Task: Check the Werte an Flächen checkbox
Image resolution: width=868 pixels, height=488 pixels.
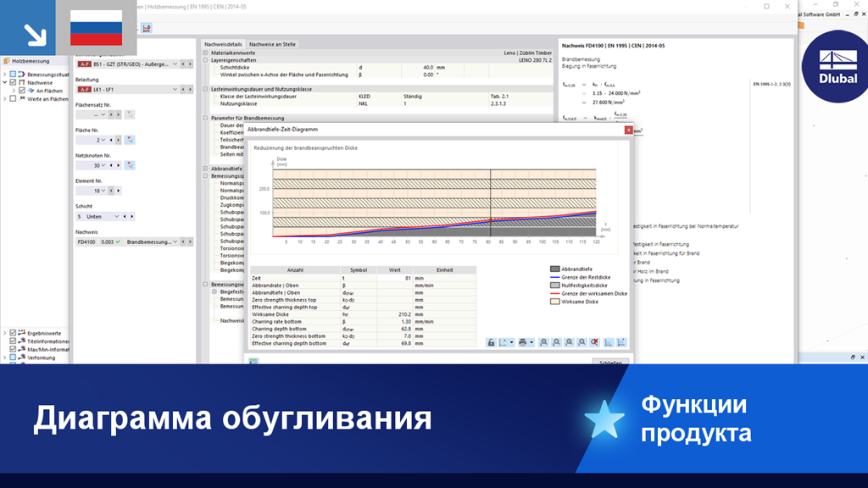Action: (13, 99)
